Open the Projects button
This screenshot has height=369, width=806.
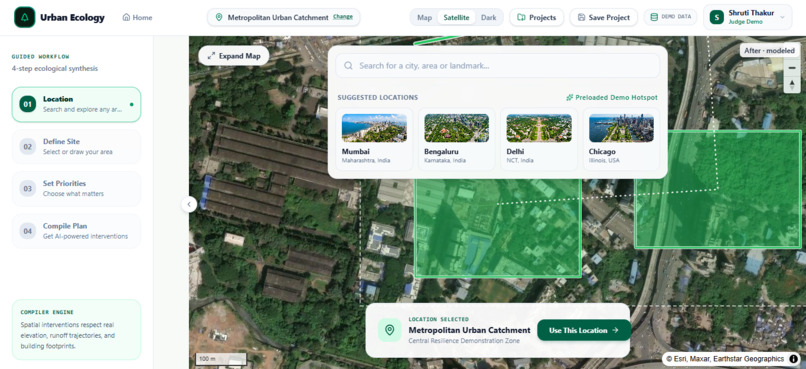pos(536,17)
